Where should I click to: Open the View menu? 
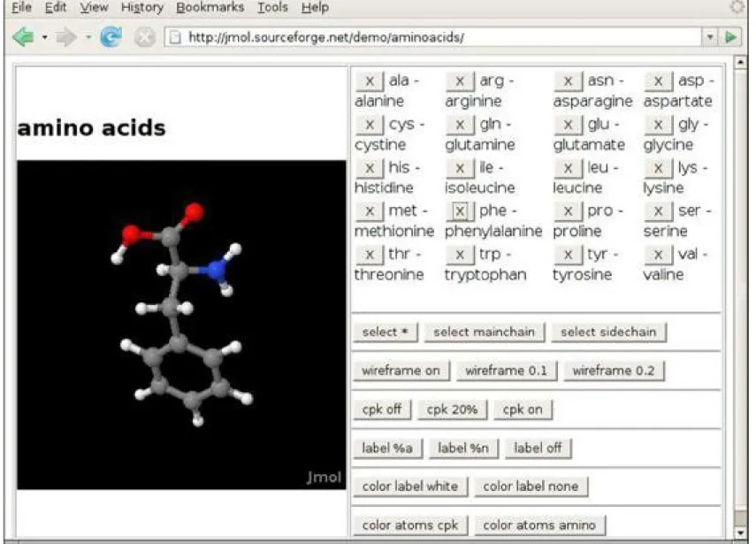[94, 7]
